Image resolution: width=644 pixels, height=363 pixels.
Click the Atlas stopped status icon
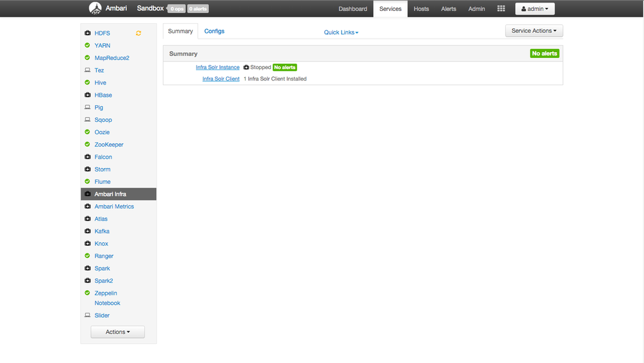[x=88, y=219]
